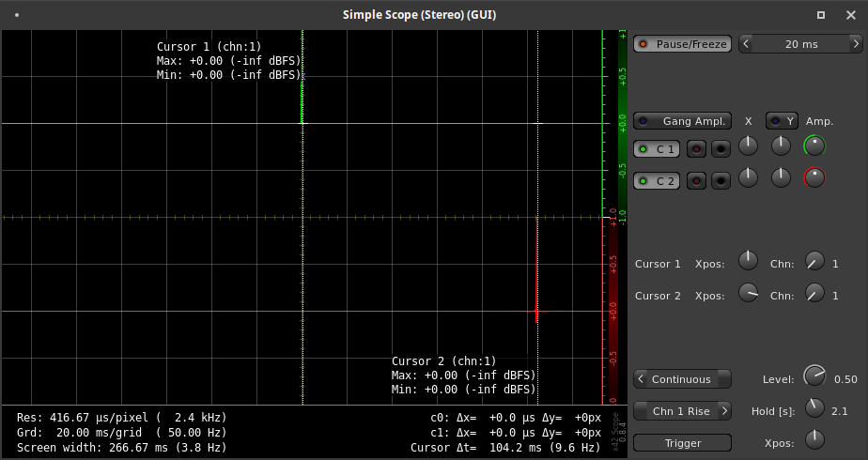Viewport: 868px width, 460px height.
Task: Click the trigger Xpos knob
Action: [814, 439]
